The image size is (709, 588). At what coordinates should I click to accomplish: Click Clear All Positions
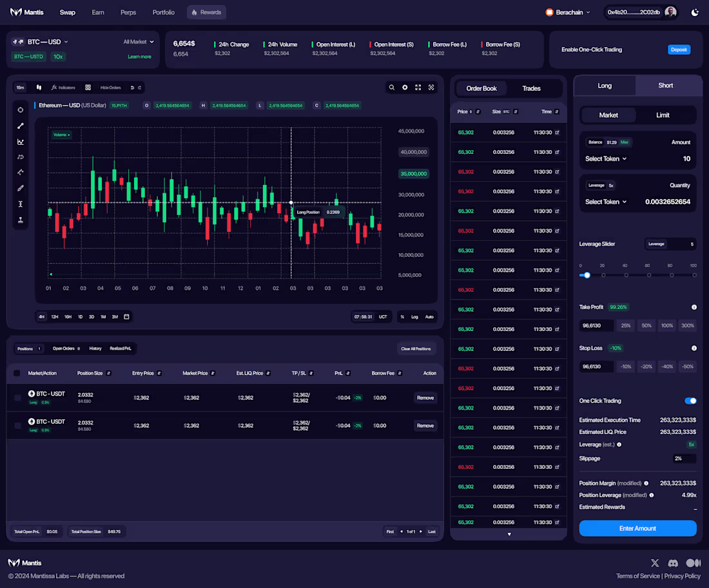[417, 348]
